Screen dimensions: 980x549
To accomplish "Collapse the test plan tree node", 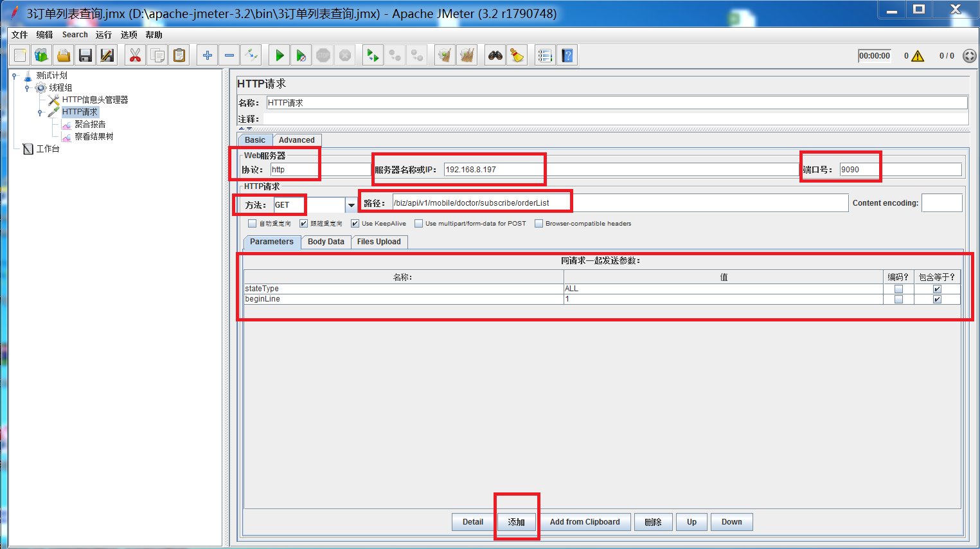I will point(14,76).
